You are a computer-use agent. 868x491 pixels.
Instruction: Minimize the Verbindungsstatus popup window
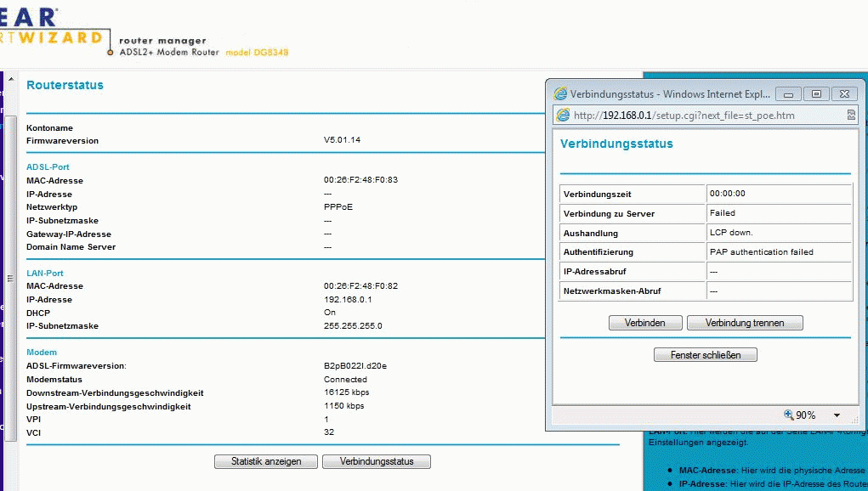(x=788, y=94)
